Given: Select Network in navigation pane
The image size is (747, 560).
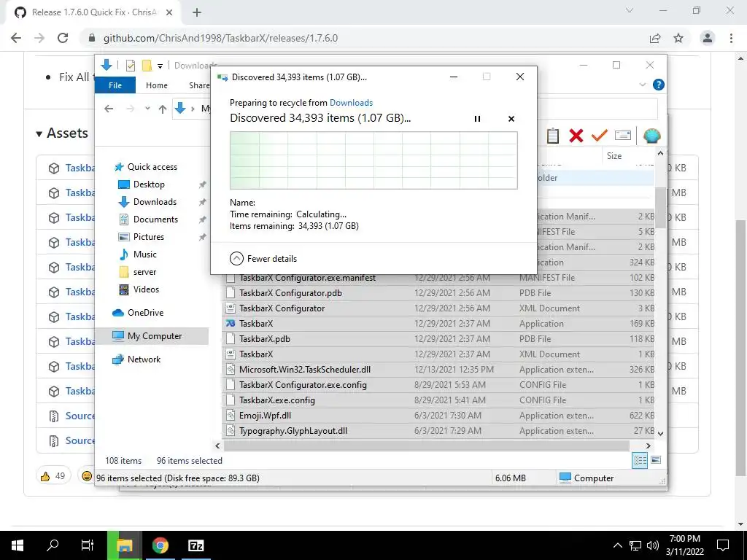Looking at the screenshot, I should point(136,359).
